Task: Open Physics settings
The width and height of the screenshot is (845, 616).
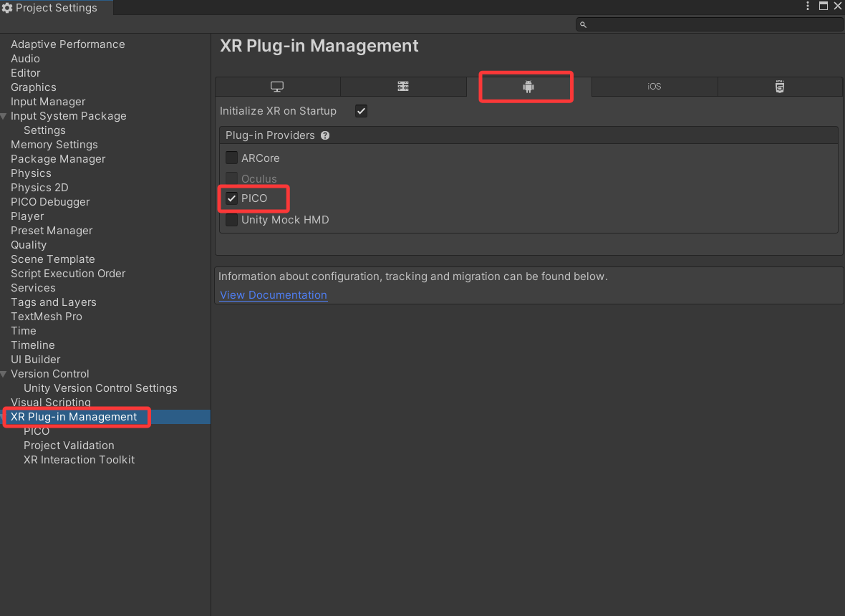Action: coord(32,173)
